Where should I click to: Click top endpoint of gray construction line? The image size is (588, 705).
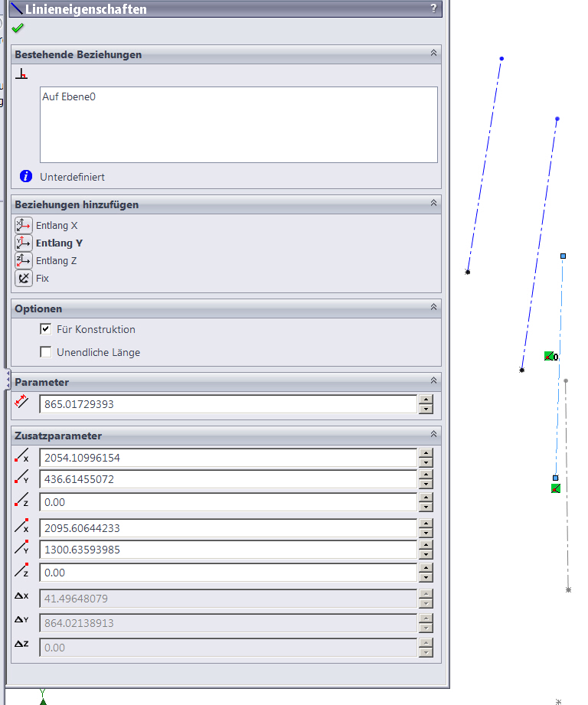pyautogui.click(x=566, y=381)
